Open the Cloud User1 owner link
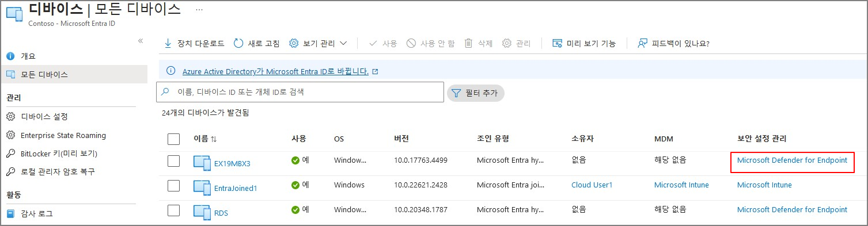868x226 pixels. 592,185
